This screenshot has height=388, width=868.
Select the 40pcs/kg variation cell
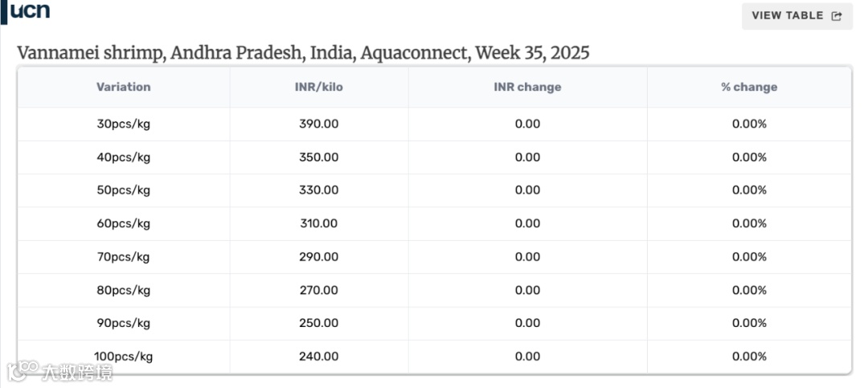(x=123, y=157)
